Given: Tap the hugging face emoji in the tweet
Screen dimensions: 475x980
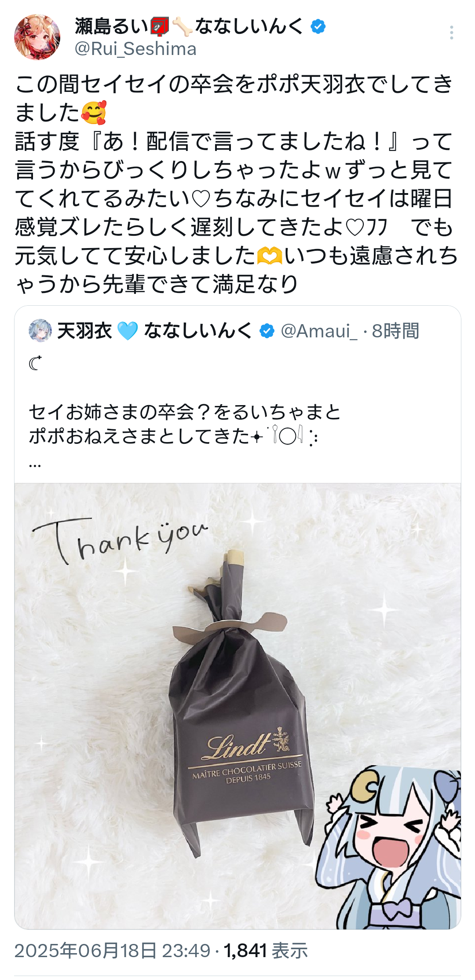Looking at the screenshot, I should (x=93, y=112).
